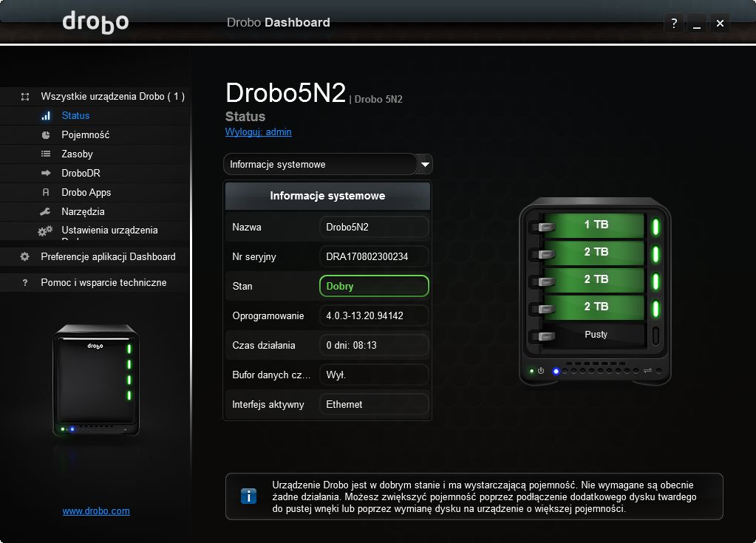Click the Wyloguj: admin link
This screenshot has height=543, width=756.
259,132
